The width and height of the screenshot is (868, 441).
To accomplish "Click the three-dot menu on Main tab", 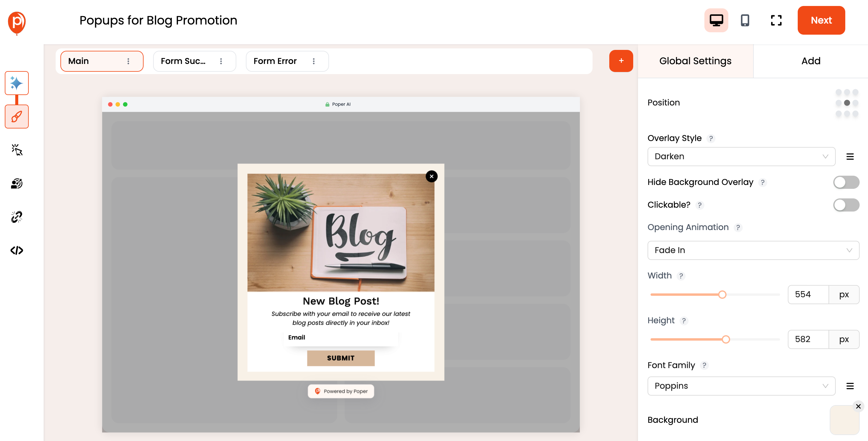I will click(128, 61).
